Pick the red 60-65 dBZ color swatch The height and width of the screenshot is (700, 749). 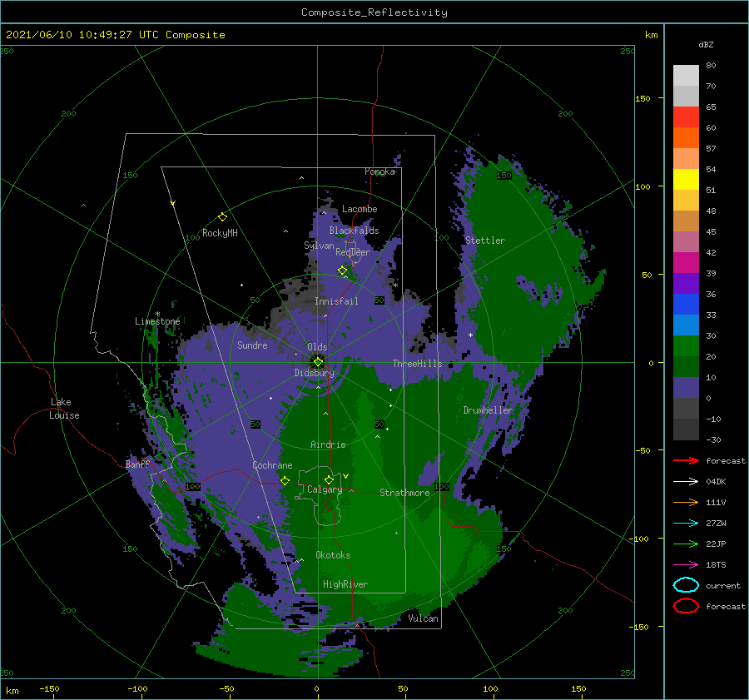(686, 117)
